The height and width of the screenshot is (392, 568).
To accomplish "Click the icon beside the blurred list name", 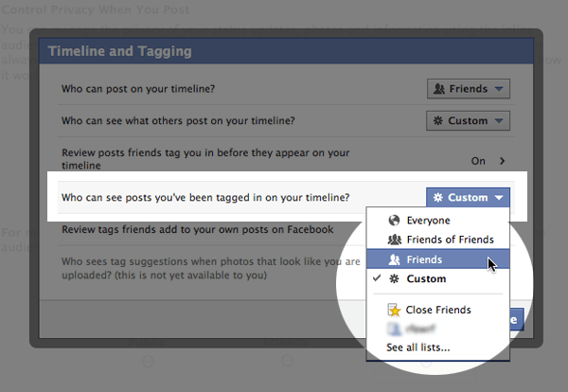I will point(394,330).
